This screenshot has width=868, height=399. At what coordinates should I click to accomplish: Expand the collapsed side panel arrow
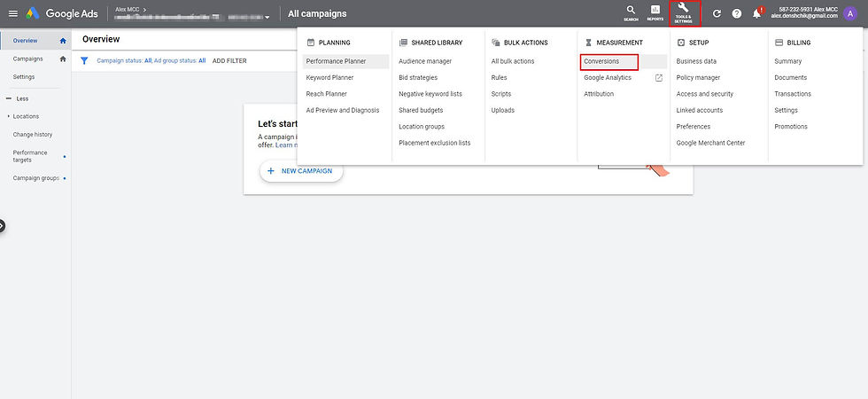pos(2,226)
